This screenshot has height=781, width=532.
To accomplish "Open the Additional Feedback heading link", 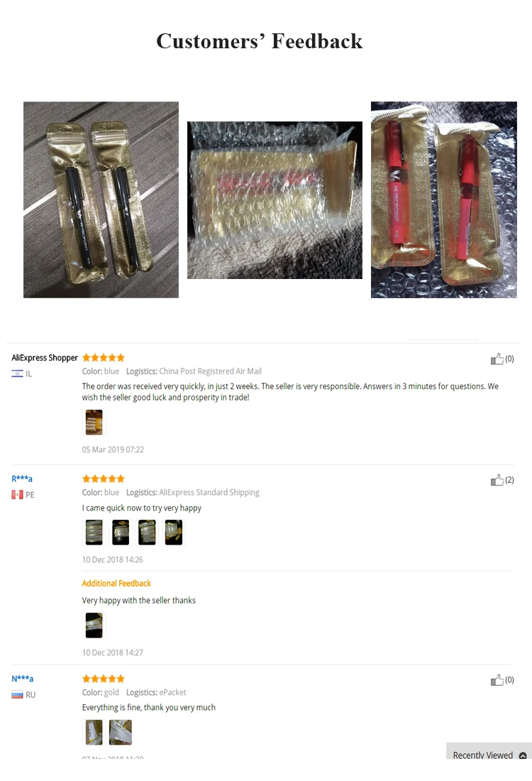I will 116,583.
